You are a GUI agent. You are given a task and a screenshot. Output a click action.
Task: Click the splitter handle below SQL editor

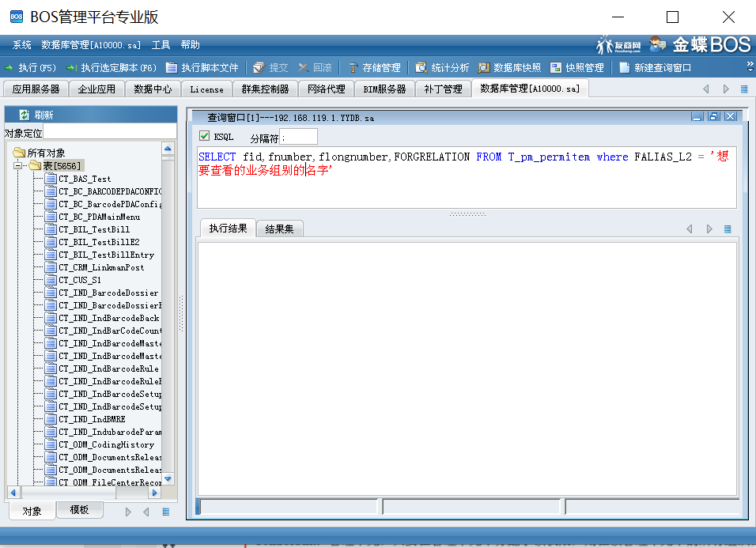pyautogui.click(x=467, y=214)
